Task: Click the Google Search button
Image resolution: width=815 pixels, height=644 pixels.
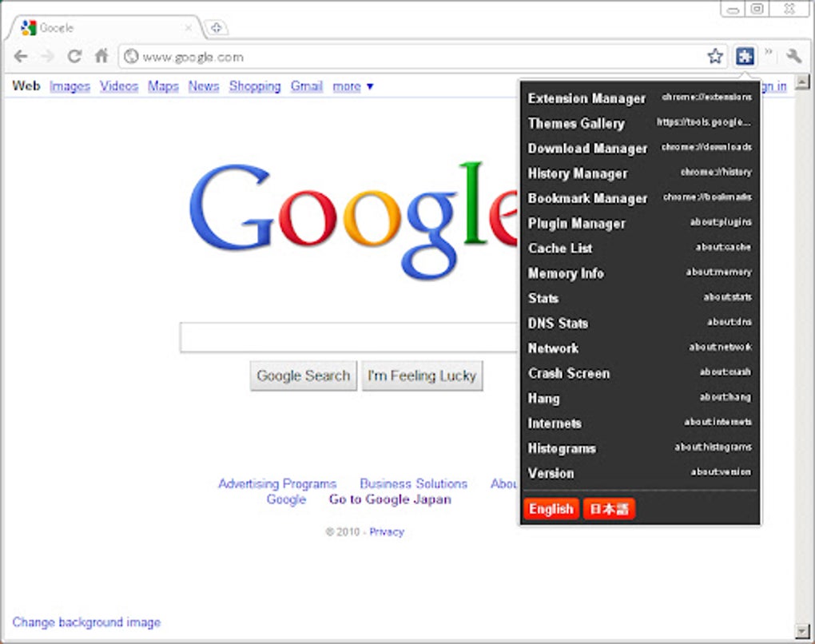Action: [304, 376]
